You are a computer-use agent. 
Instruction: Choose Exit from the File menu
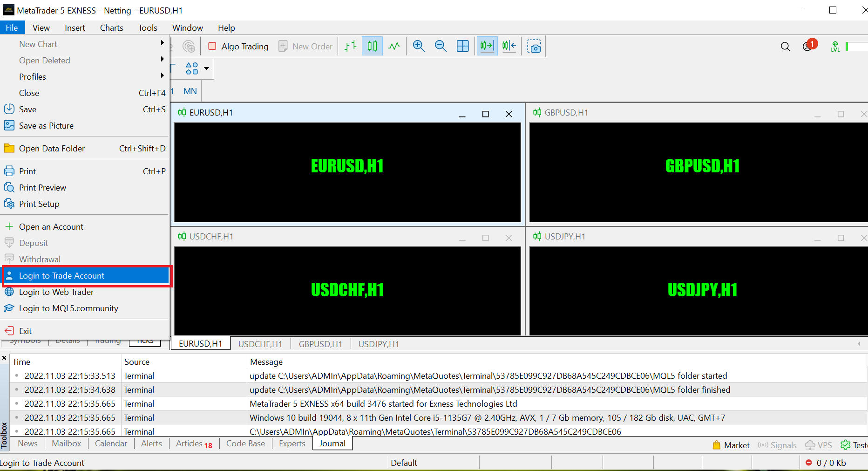[85, 331]
